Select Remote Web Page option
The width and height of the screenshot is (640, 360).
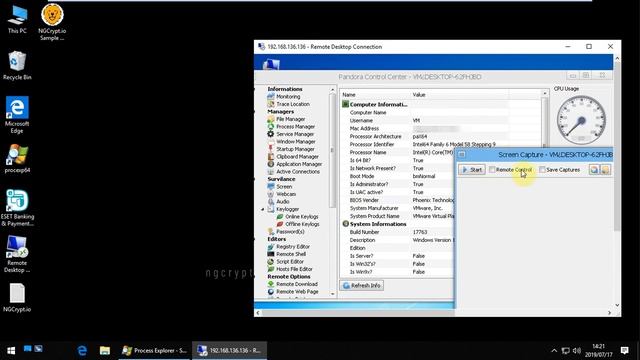293,292
